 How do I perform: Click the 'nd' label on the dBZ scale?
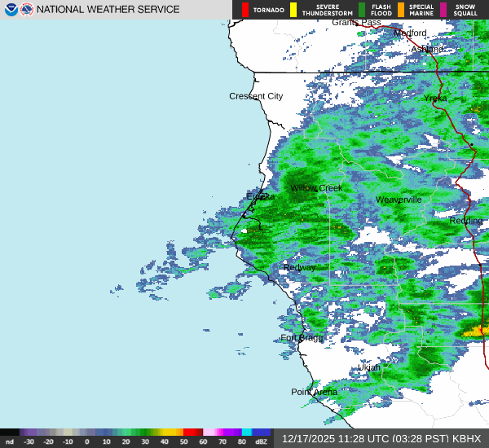[10, 441]
